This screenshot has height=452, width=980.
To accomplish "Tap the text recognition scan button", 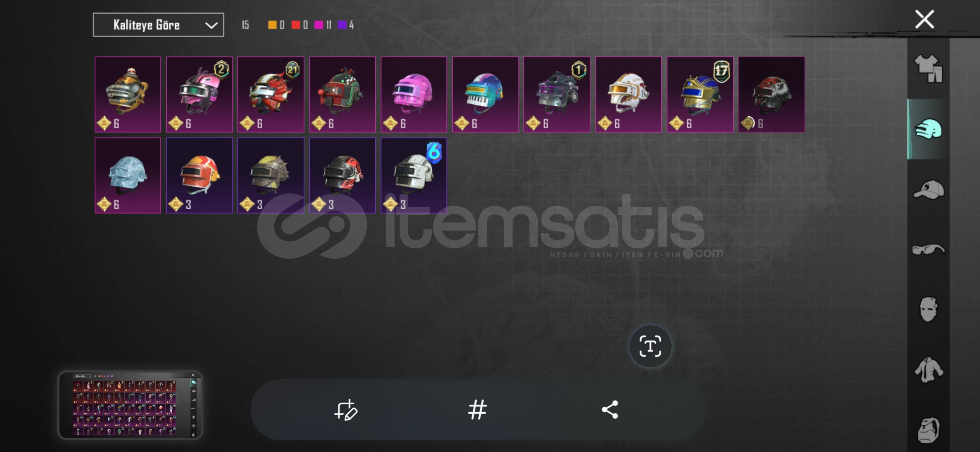I will coord(650,347).
